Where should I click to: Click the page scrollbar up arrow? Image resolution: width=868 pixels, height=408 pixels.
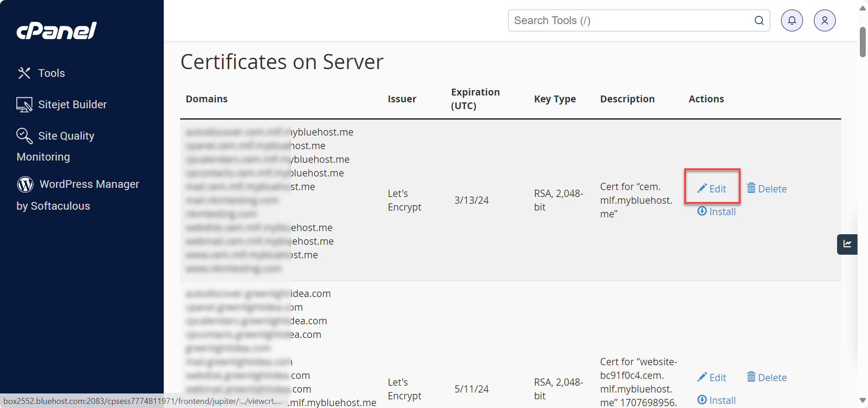(863, 8)
